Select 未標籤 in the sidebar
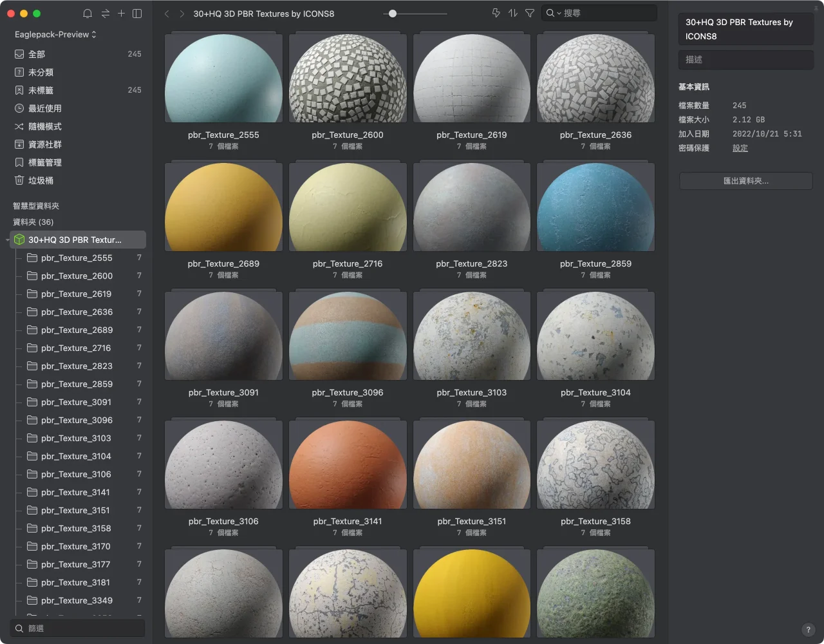 coord(78,90)
